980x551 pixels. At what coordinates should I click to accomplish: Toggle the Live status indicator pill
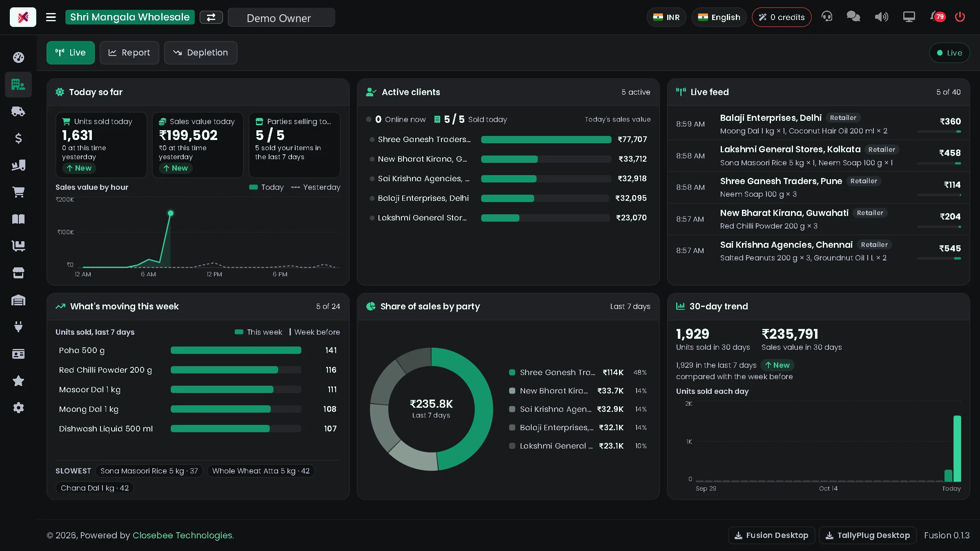(x=949, y=53)
